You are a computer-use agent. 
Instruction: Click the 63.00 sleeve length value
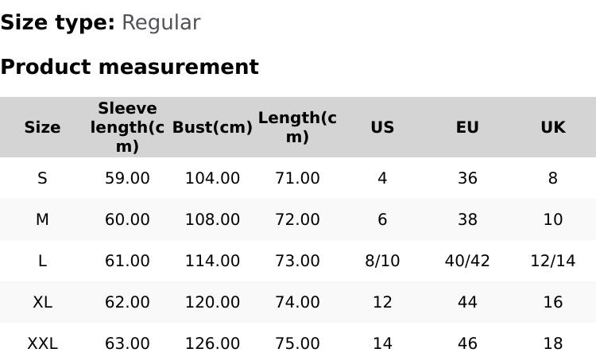point(127,343)
